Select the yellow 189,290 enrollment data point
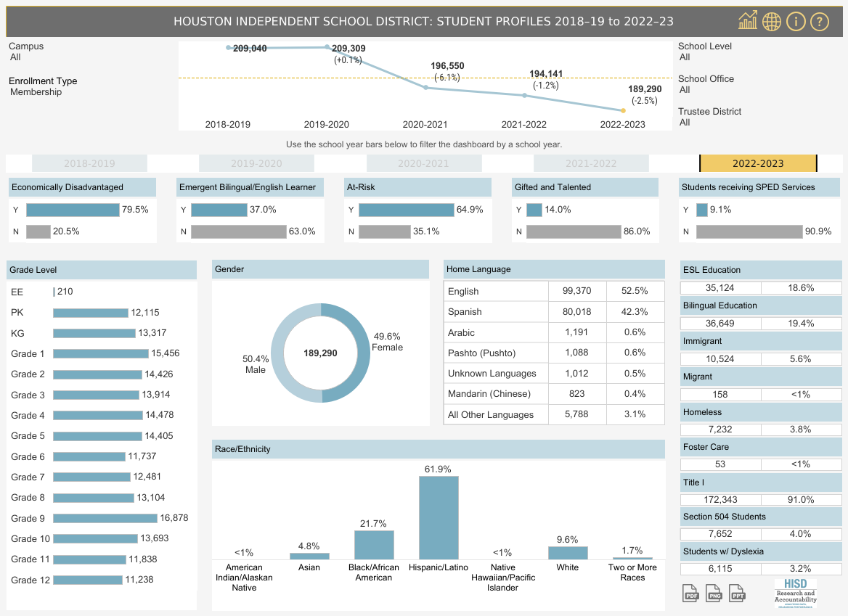The image size is (848, 616). click(x=624, y=111)
